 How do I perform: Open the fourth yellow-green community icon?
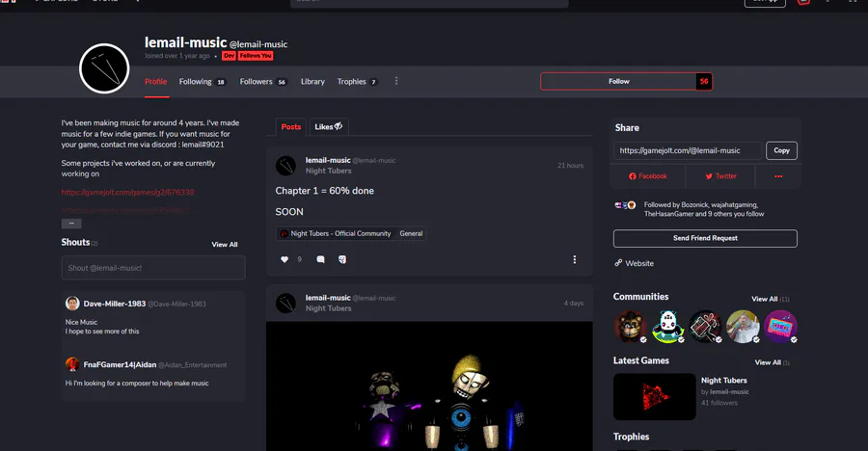[x=743, y=326]
